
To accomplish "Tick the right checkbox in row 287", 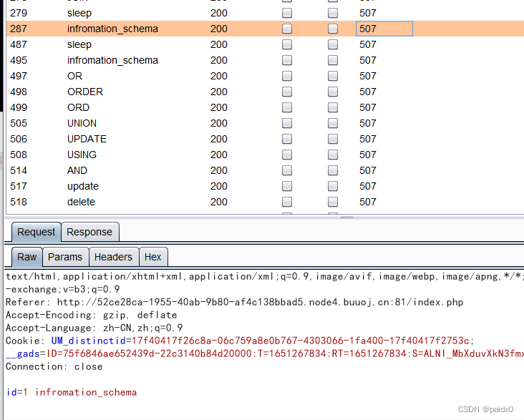I will pyautogui.click(x=333, y=29).
